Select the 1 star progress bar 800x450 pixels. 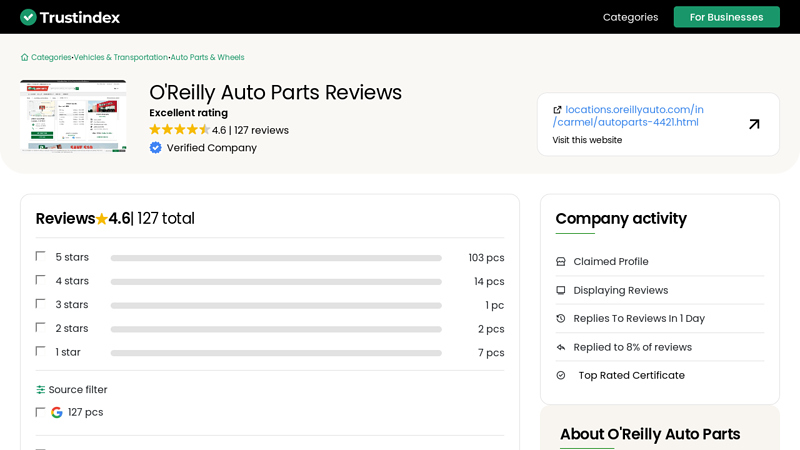click(276, 353)
